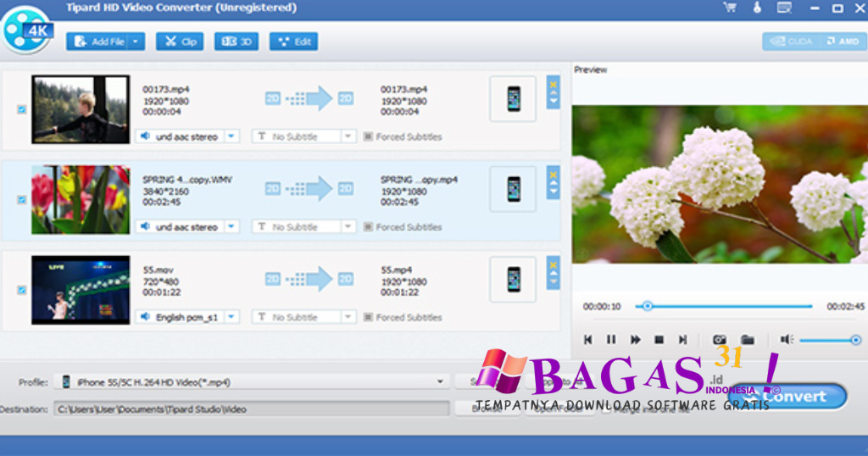Screen dimensions: 868x456
Task: Click the Tipard 4K application logo
Action: pos(26,31)
